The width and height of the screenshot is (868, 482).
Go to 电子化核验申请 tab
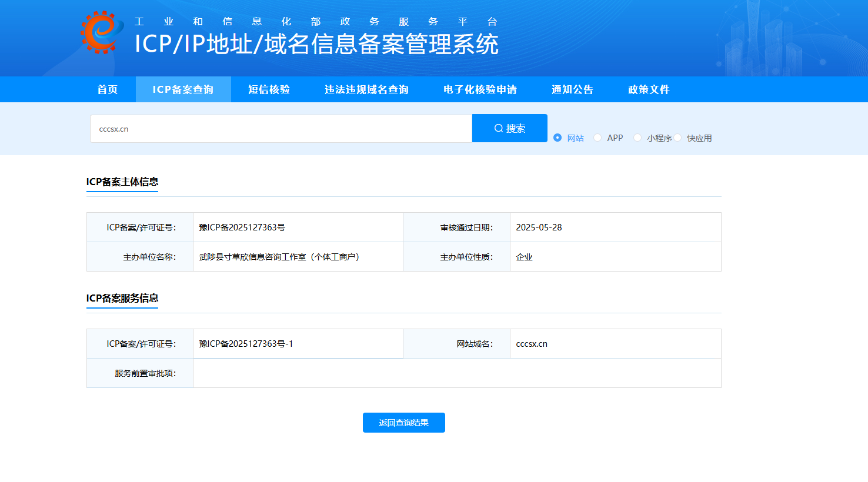(480, 89)
